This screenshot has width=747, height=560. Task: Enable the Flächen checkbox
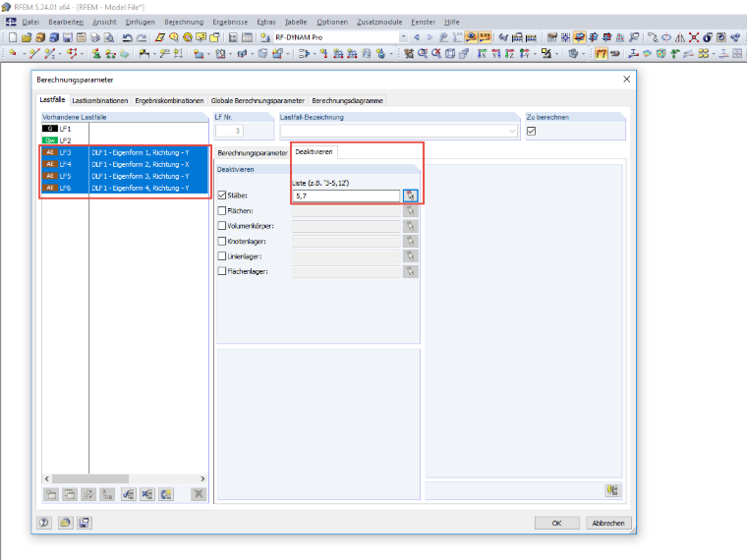222,210
